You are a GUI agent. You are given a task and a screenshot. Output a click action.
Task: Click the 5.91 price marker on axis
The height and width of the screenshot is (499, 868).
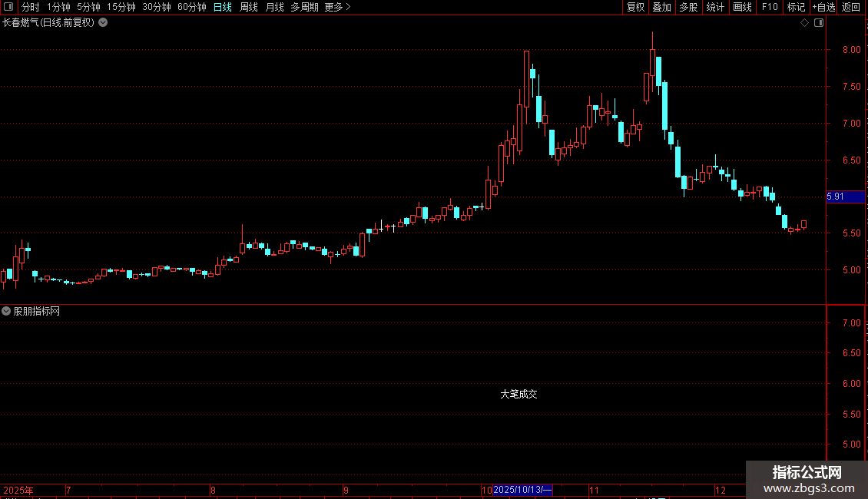[x=845, y=197]
